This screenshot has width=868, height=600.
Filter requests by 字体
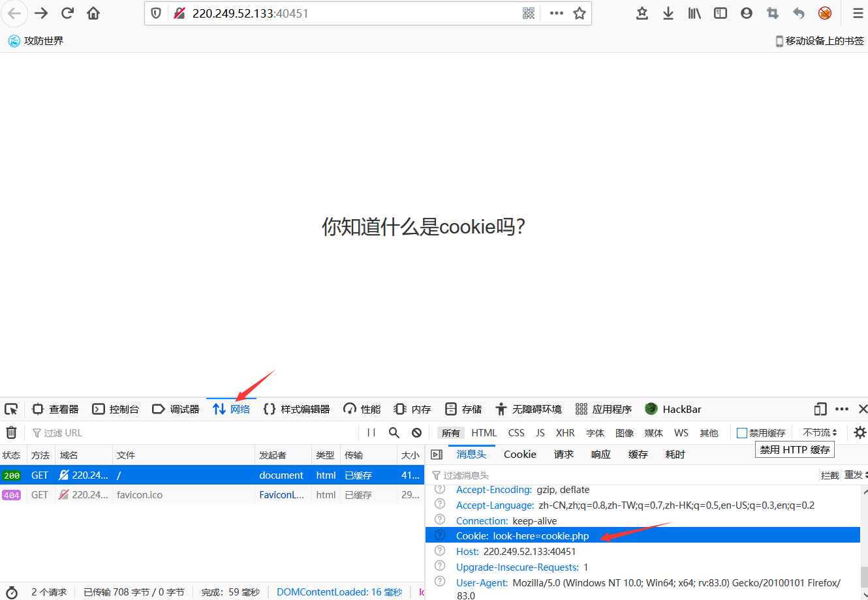coord(595,432)
